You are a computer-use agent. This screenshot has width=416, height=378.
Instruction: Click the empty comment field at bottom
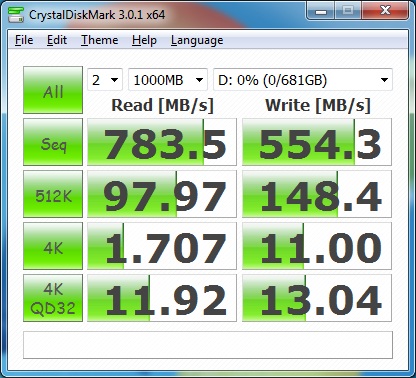coord(208,345)
